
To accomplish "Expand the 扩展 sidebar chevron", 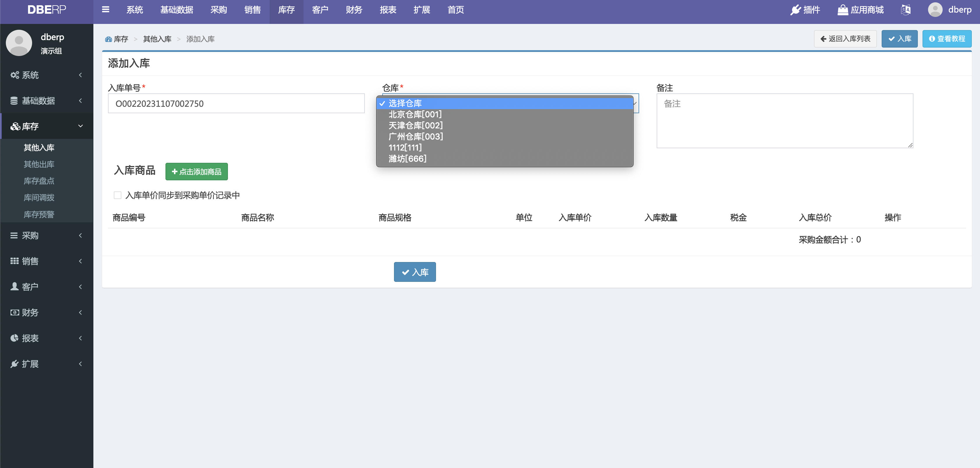I will click(x=80, y=364).
